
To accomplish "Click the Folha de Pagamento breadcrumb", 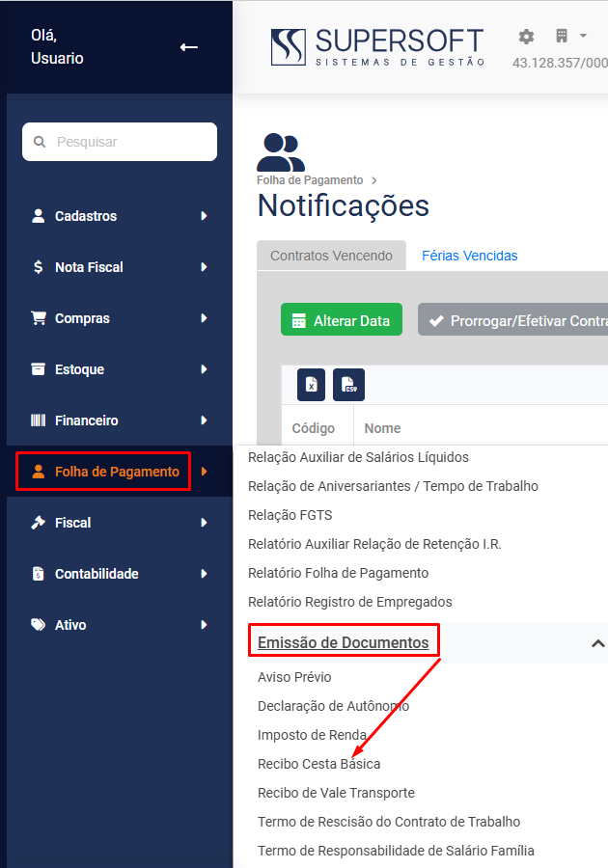I will click(x=310, y=180).
